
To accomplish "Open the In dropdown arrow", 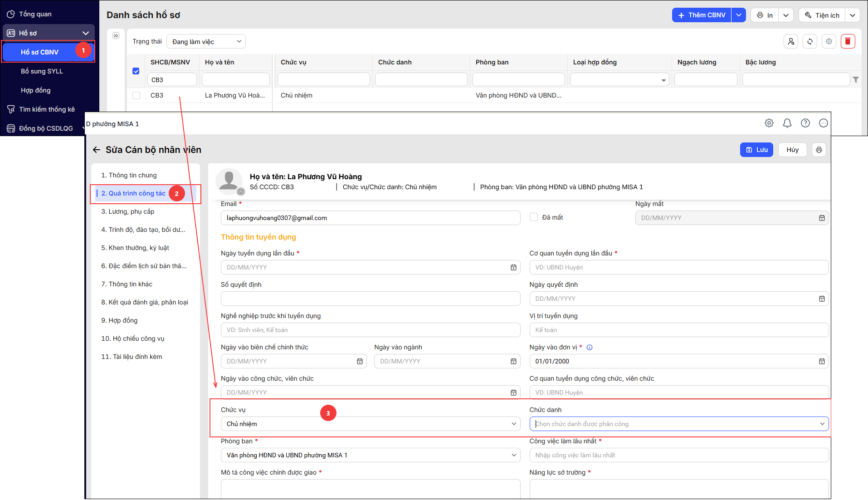I will (786, 15).
